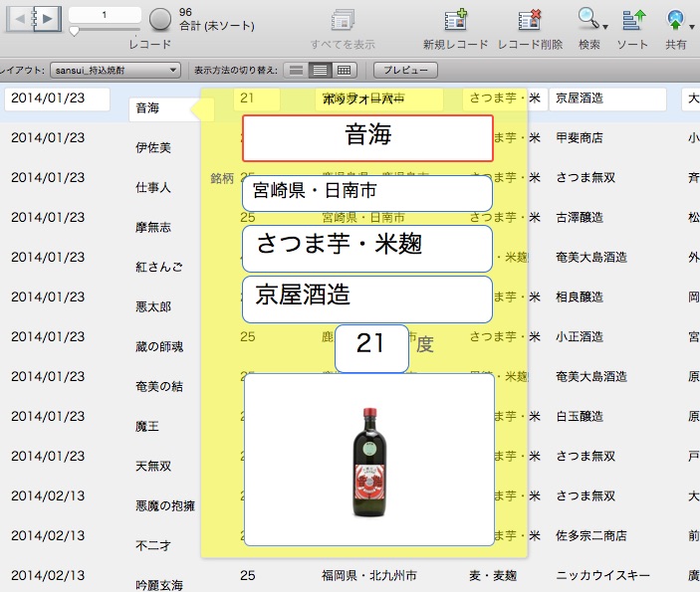
Task: Click the found set pie circle icon
Action: [160, 19]
